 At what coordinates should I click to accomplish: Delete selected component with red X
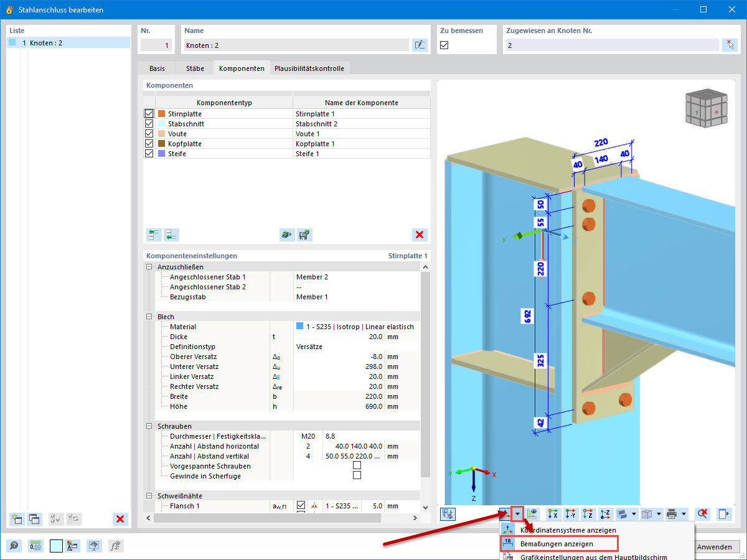(420, 235)
